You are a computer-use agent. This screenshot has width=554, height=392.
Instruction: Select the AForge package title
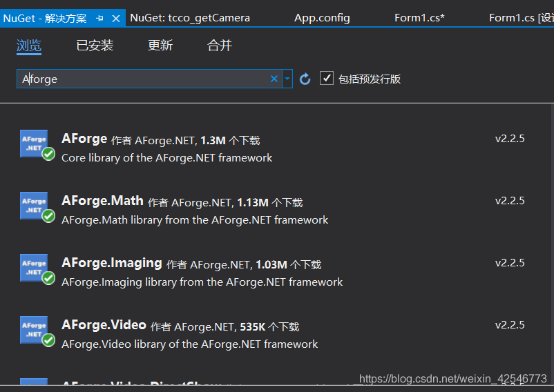[x=84, y=139]
